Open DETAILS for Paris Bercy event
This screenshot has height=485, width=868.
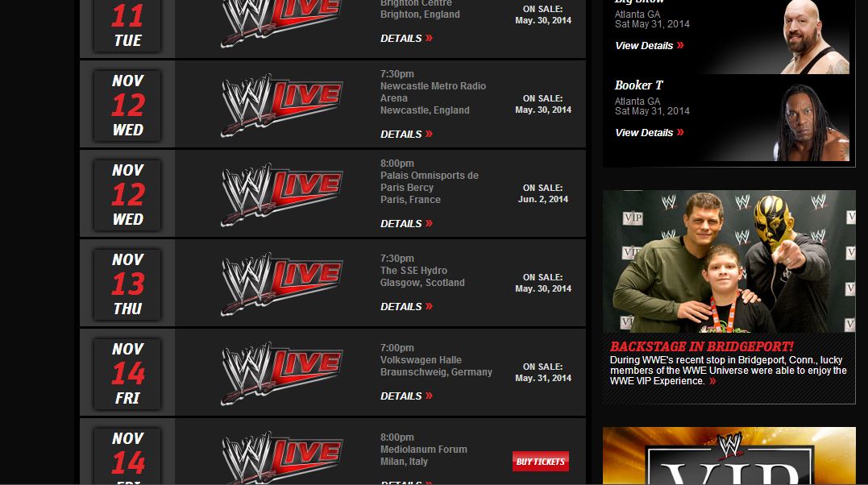click(x=406, y=223)
